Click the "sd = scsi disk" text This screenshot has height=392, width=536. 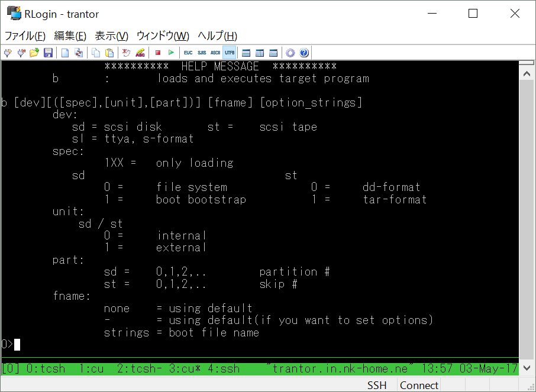[117, 127]
